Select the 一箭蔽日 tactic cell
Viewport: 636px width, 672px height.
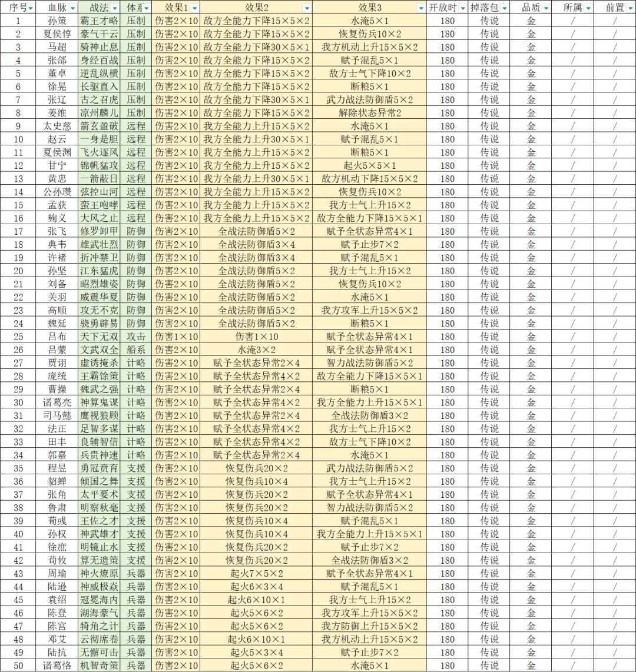pos(99,179)
